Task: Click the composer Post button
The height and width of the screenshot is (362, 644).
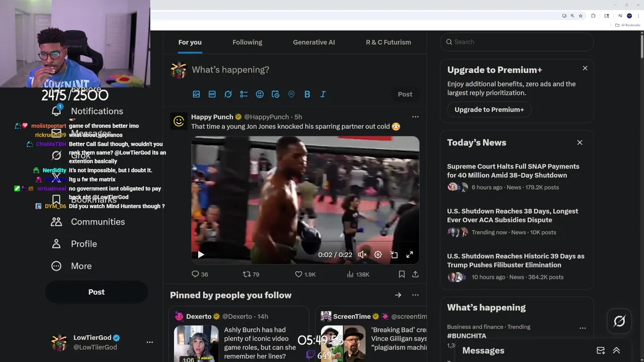Action: pyautogui.click(x=405, y=94)
